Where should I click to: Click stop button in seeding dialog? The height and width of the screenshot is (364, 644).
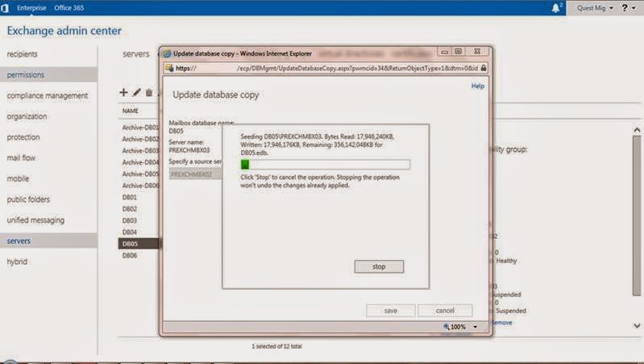pos(379,266)
